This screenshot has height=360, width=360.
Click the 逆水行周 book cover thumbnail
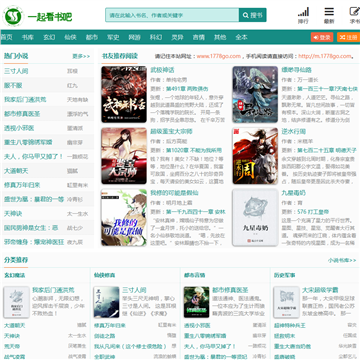255,156
